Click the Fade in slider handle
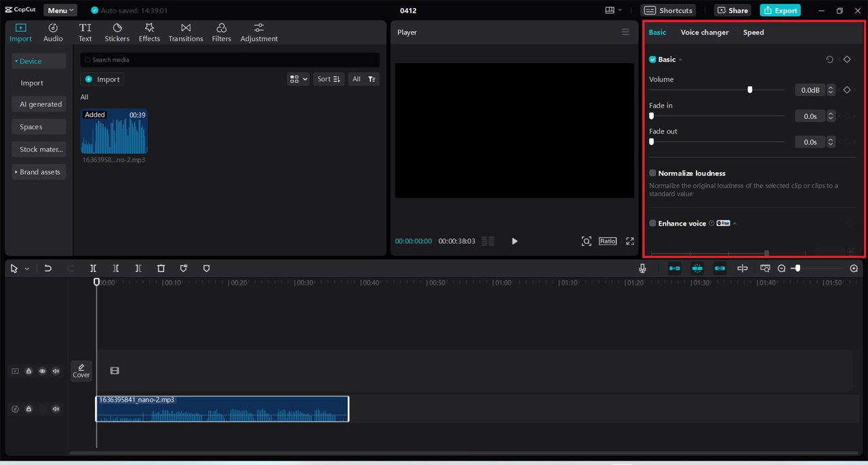The image size is (868, 465). [652, 116]
